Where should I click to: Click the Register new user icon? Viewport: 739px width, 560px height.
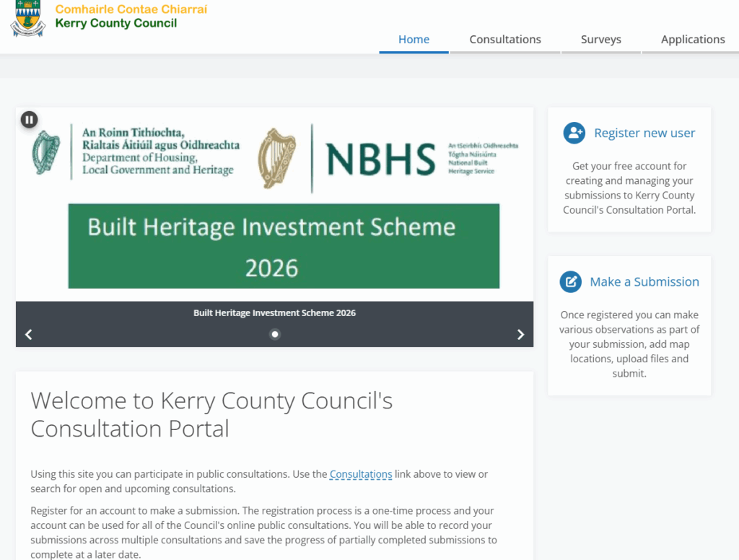tap(574, 133)
